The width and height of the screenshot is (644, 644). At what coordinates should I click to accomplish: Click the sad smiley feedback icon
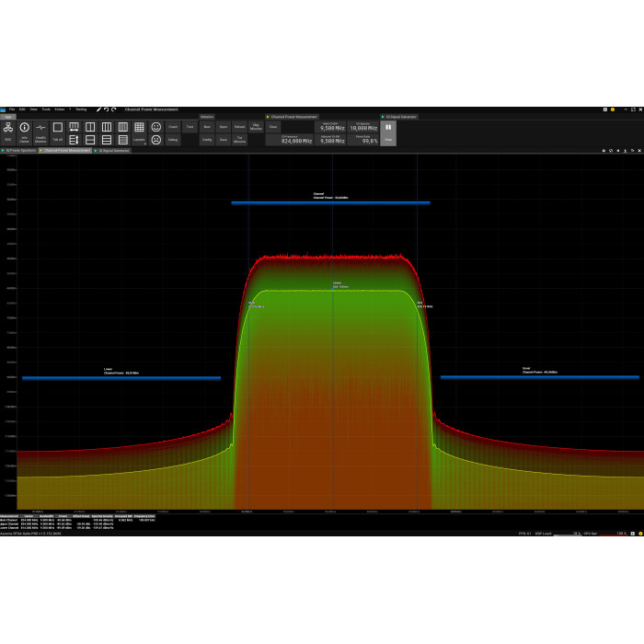pyautogui.click(x=155, y=140)
